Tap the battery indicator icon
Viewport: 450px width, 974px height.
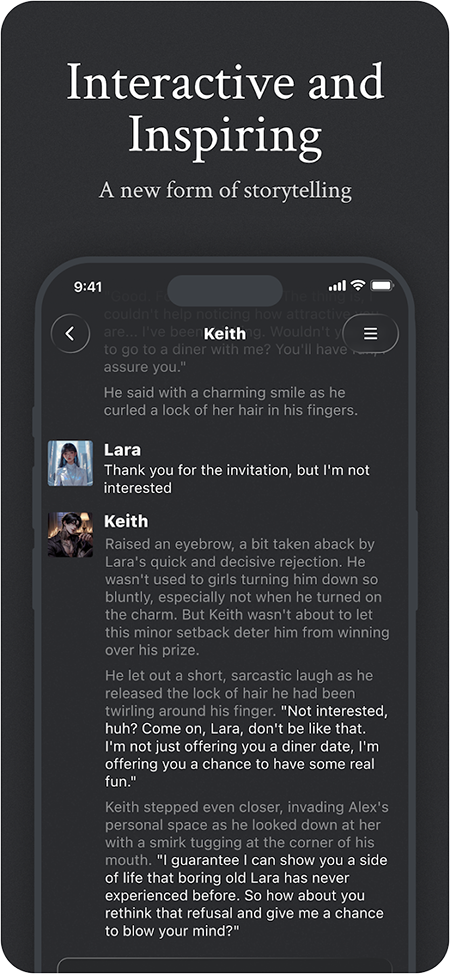tap(382, 286)
